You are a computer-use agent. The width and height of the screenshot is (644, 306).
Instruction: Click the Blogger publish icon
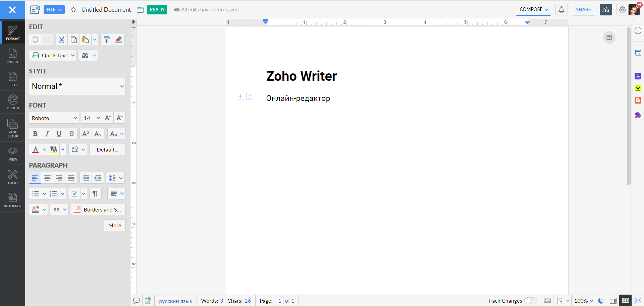[638, 100]
